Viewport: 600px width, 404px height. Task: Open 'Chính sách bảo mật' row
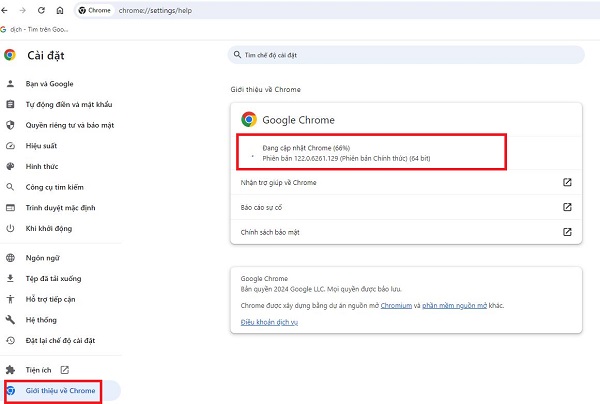pyautogui.click(x=406, y=232)
